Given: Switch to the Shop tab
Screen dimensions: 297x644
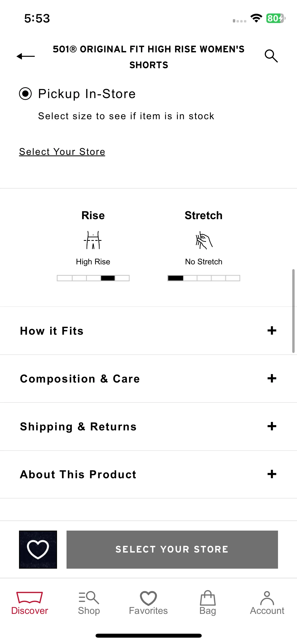Looking at the screenshot, I should click(89, 603).
